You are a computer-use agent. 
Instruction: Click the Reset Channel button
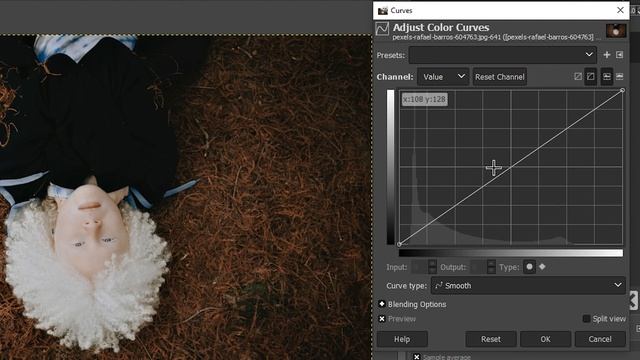click(x=500, y=77)
